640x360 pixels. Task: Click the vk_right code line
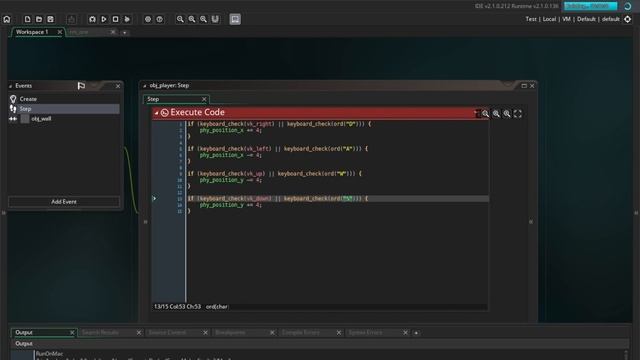click(279, 124)
